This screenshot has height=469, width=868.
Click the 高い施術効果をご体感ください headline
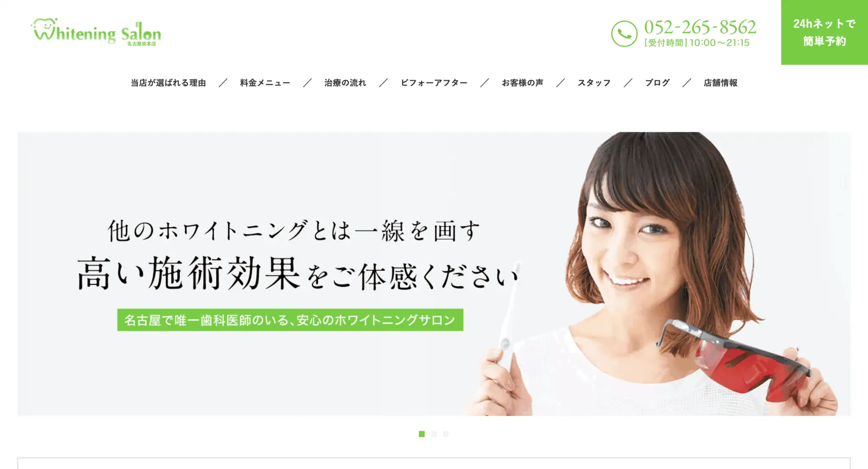pos(298,274)
